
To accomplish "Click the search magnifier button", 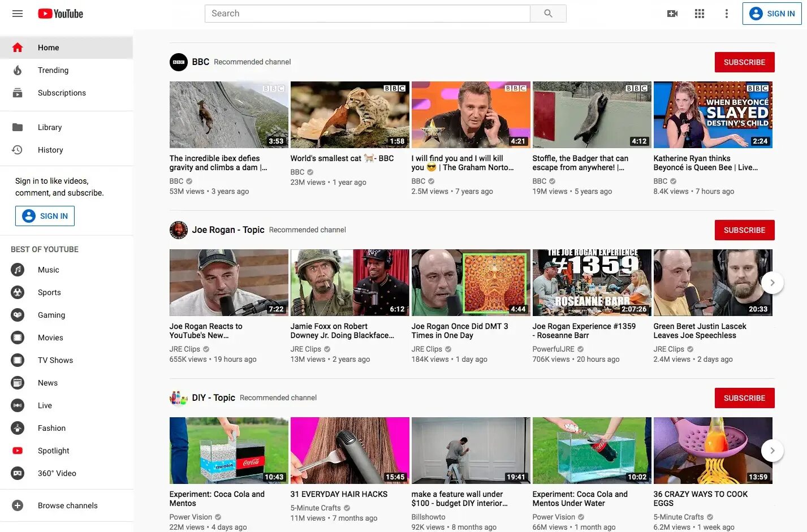I will [x=548, y=14].
